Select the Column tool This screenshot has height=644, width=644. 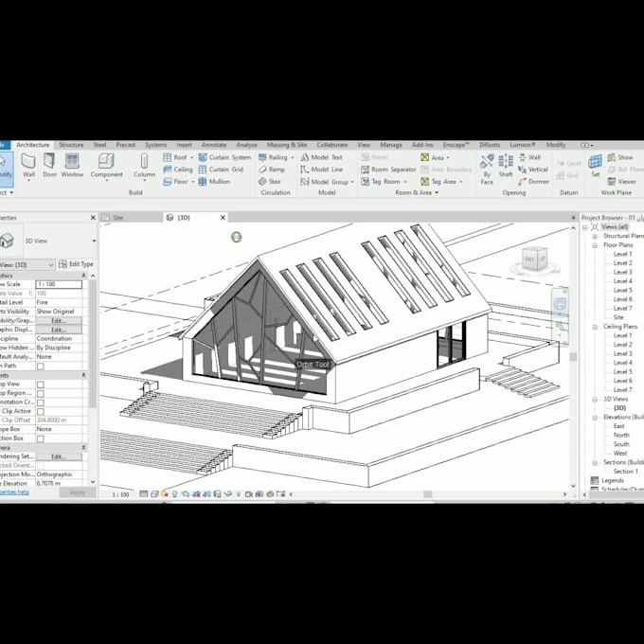pyautogui.click(x=144, y=166)
